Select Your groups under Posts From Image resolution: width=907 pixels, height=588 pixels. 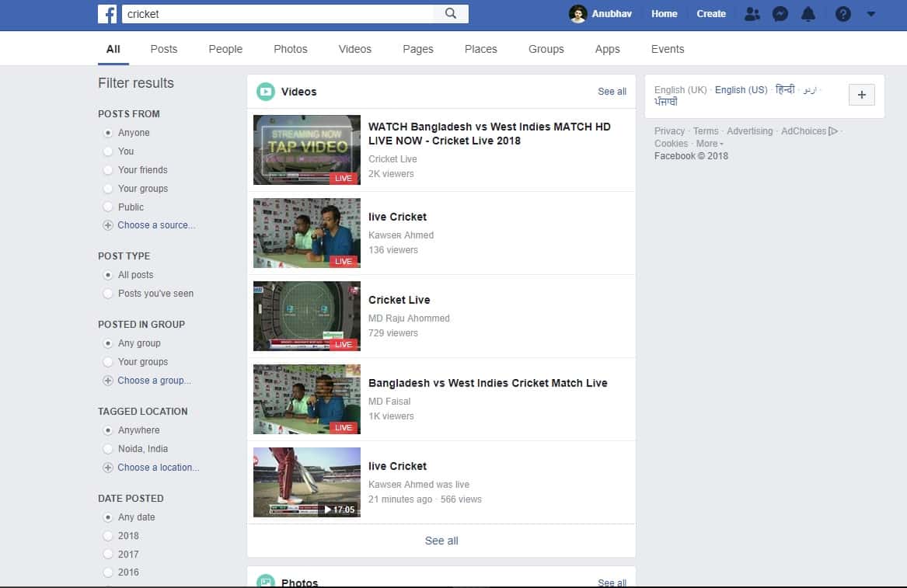pyautogui.click(x=107, y=189)
